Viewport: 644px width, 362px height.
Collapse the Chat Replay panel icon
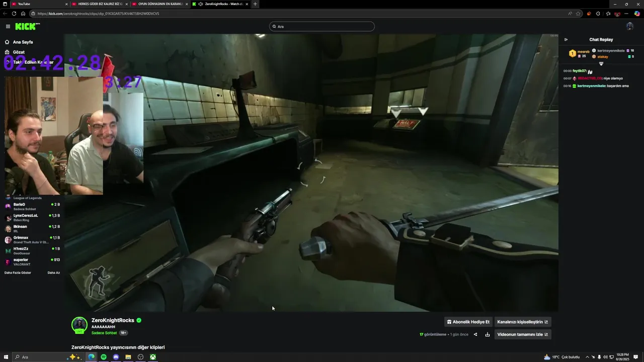click(566, 40)
